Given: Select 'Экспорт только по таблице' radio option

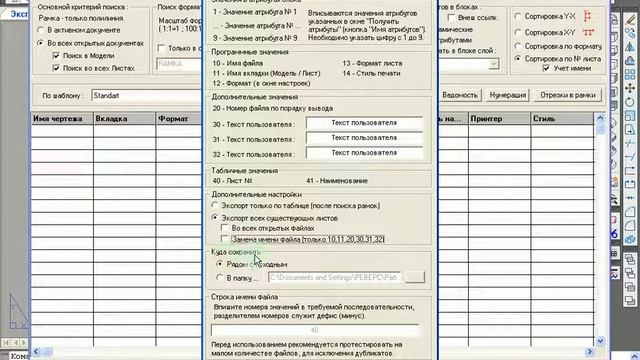Looking at the screenshot, I should coord(215,206).
